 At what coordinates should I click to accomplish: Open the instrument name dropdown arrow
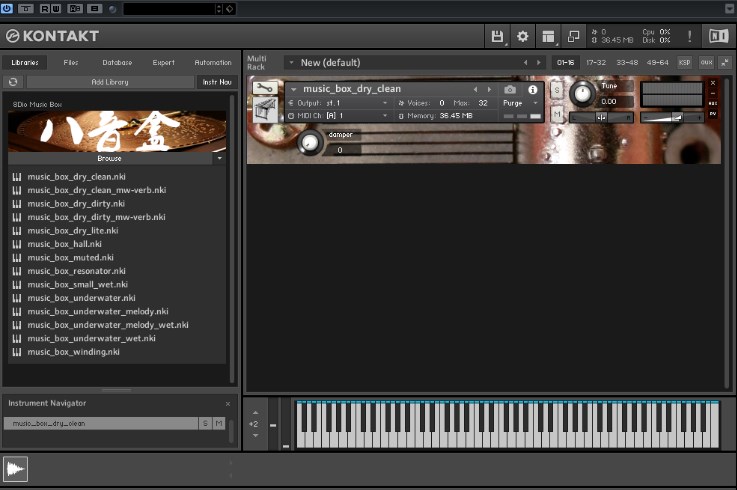tap(293, 89)
